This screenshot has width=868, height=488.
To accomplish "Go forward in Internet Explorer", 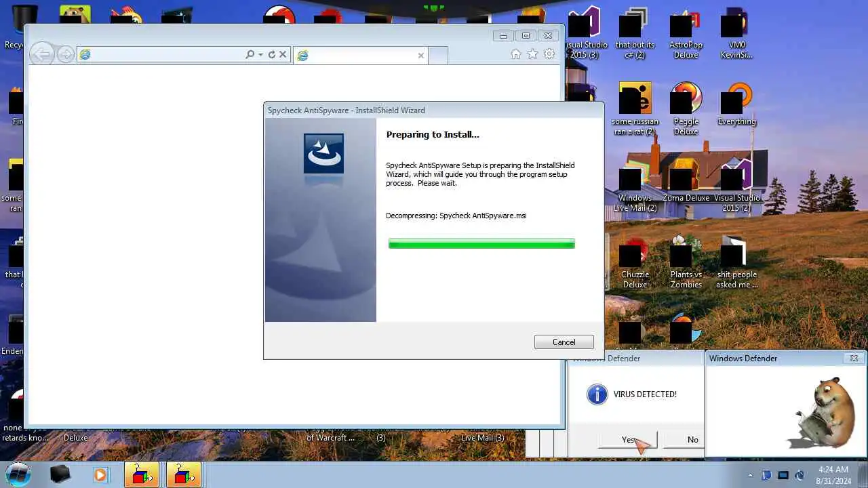I will (x=66, y=54).
